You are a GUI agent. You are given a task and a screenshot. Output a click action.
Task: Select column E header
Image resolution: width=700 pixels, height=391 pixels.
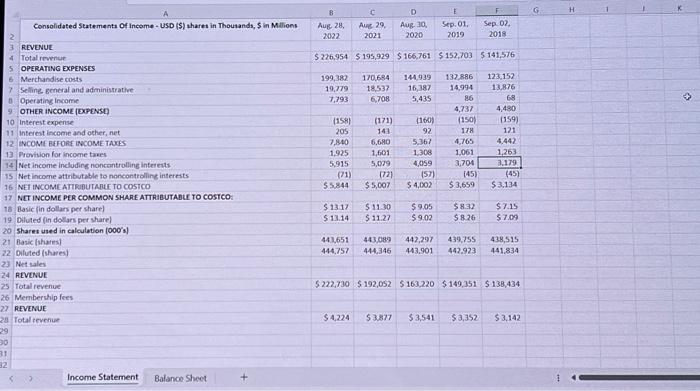(455, 11)
